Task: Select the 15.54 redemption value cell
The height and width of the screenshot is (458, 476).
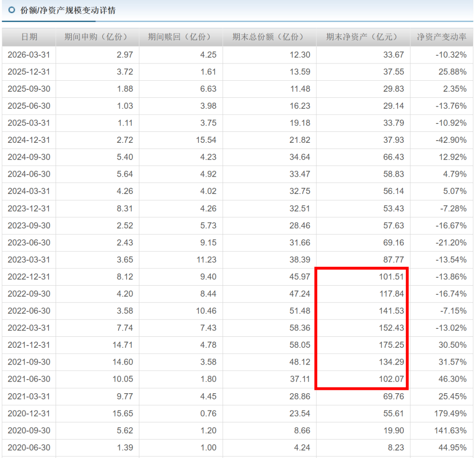Action: [x=181, y=140]
